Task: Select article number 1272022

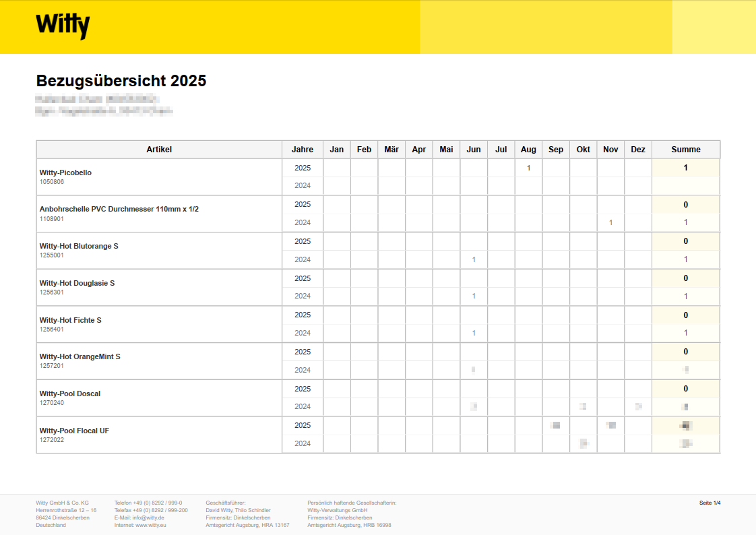Action: coord(52,440)
